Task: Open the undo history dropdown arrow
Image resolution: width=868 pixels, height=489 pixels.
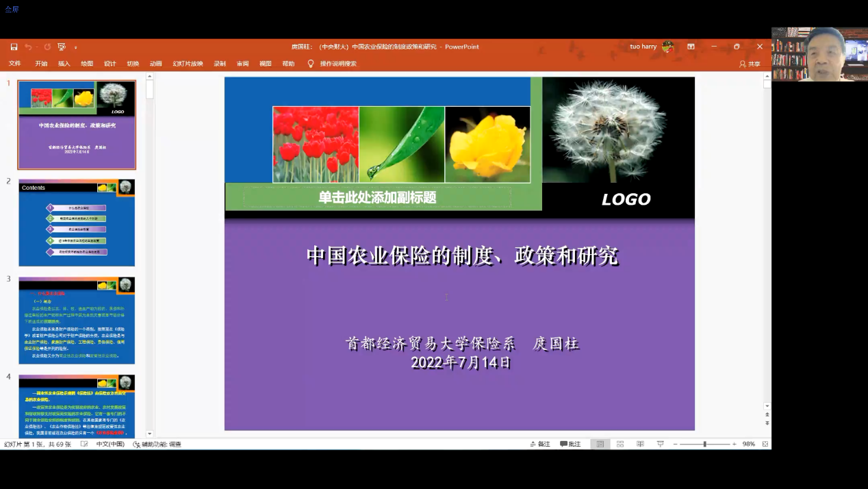Action: [x=37, y=47]
